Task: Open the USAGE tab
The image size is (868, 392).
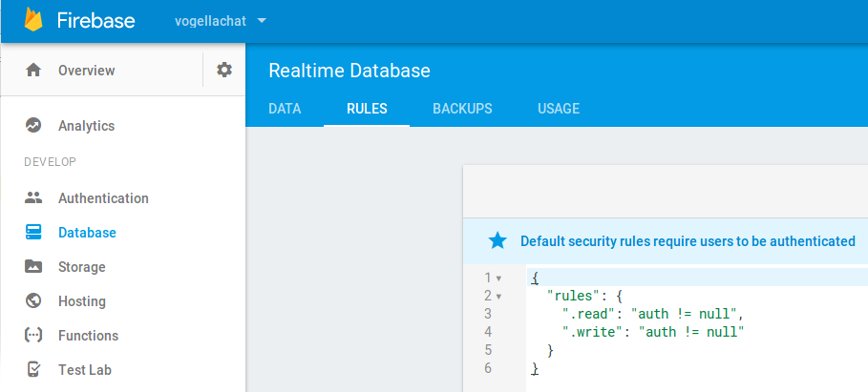Action: (559, 109)
